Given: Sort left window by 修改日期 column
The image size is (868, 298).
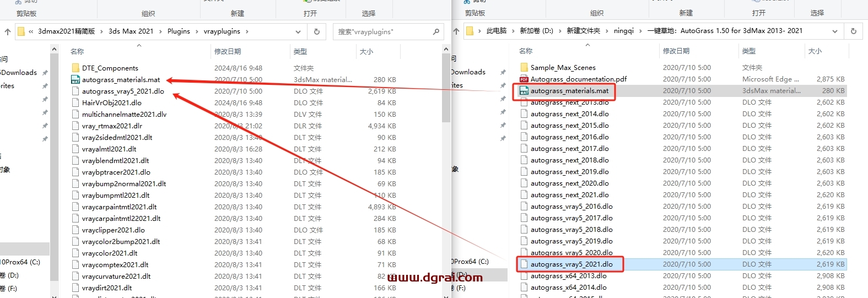Looking at the screenshot, I should pos(228,51).
